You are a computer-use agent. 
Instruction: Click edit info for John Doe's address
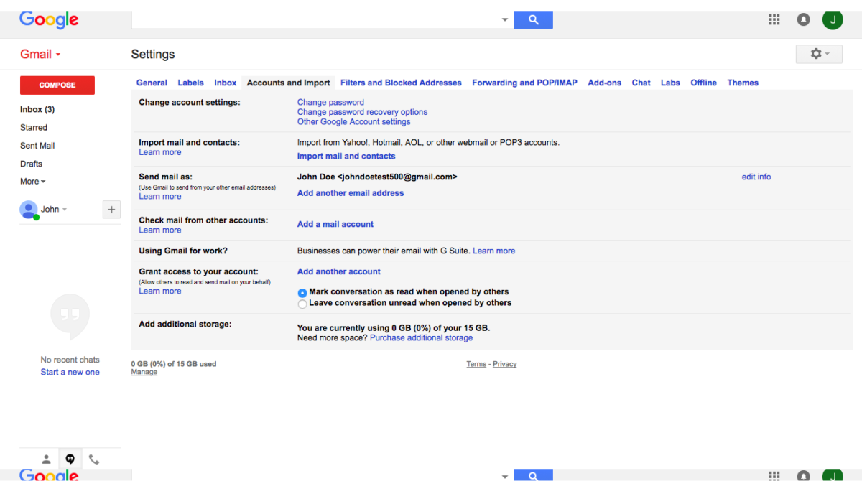click(756, 177)
